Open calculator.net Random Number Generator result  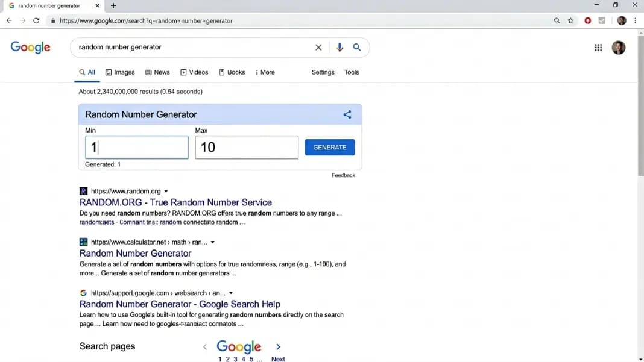click(136, 253)
